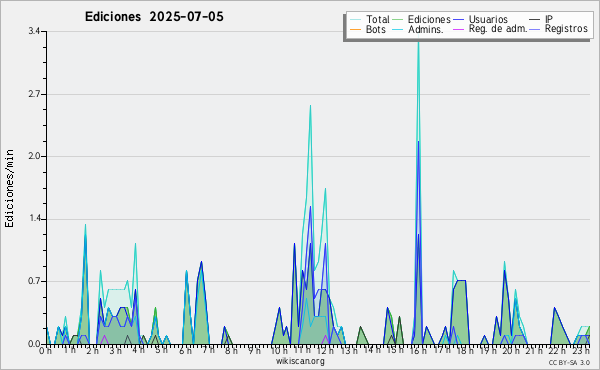Click the orange Bots legend line swatch
Screen dimensions: 600x370
pyautogui.click(x=355, y=29)
